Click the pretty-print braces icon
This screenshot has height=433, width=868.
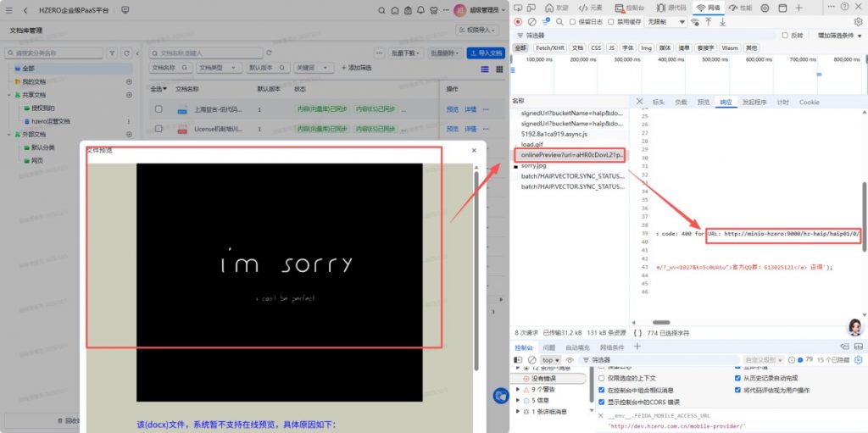coord(638,333)
